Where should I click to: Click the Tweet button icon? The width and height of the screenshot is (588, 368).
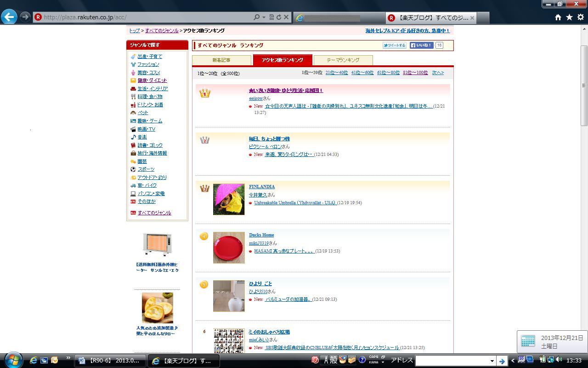click(395, 45)
